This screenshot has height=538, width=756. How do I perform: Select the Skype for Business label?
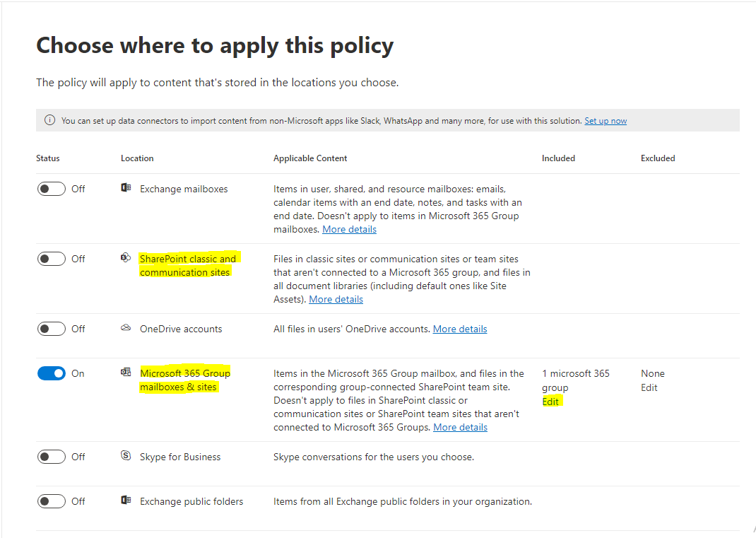(180, 457)
